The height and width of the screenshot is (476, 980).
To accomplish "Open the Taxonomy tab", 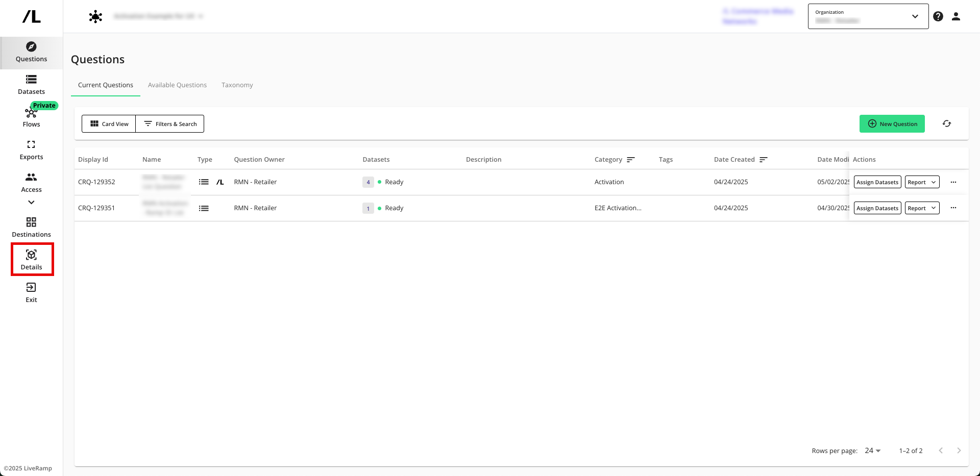I will (237, 85).
